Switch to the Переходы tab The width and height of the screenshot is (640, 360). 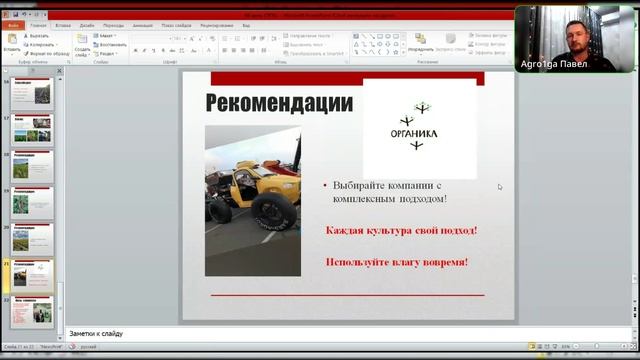[x=113, y=25]
